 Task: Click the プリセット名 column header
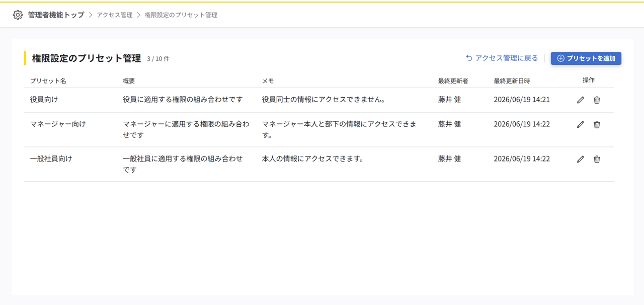coord(48,81)
